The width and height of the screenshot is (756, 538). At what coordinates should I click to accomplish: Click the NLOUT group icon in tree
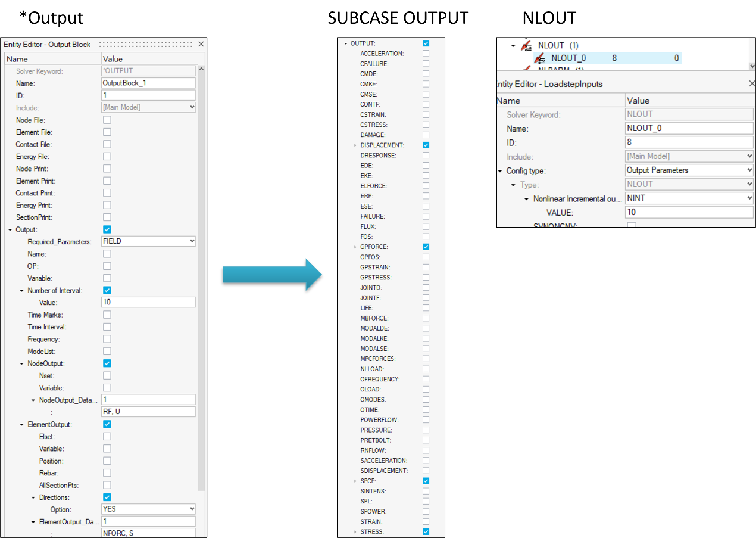(526, 45)
